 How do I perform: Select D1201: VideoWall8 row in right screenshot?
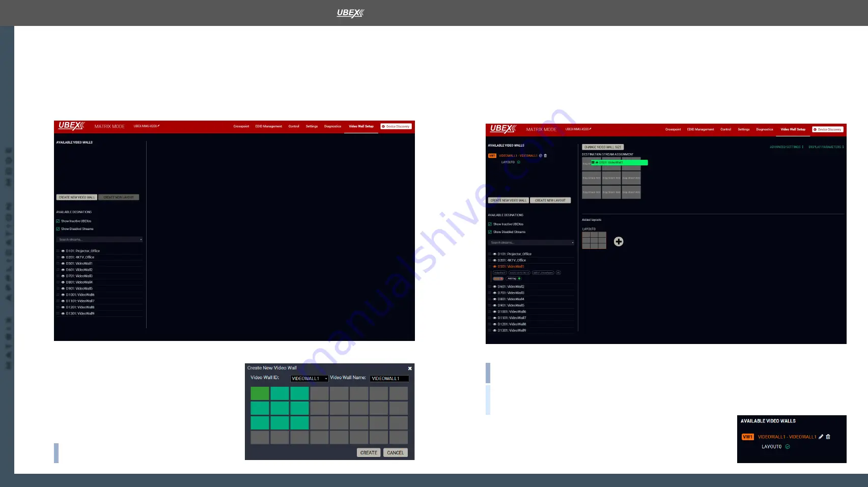click(x=531, y=324)
